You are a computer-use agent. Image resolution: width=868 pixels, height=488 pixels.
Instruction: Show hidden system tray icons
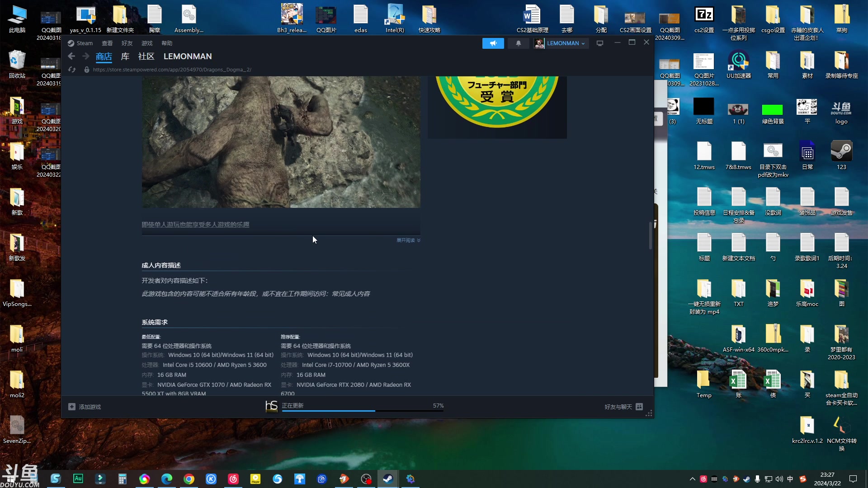click(x=692, y=479)
